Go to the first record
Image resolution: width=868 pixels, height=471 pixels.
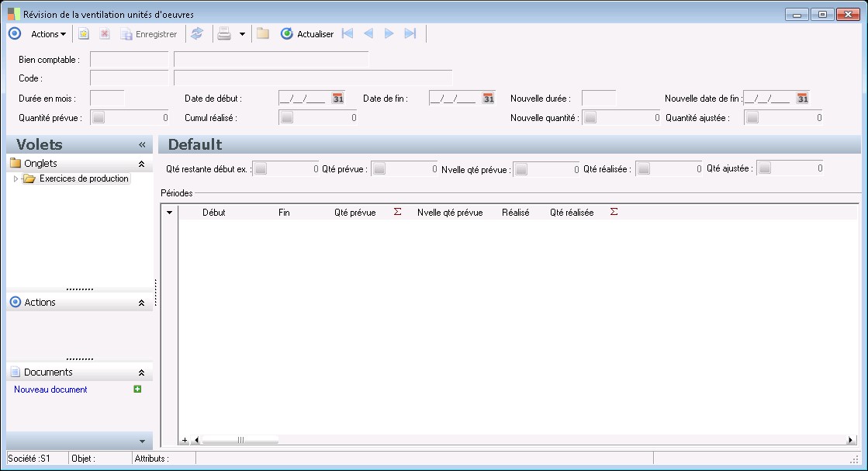pyautogui.click(x=348, y=34)
